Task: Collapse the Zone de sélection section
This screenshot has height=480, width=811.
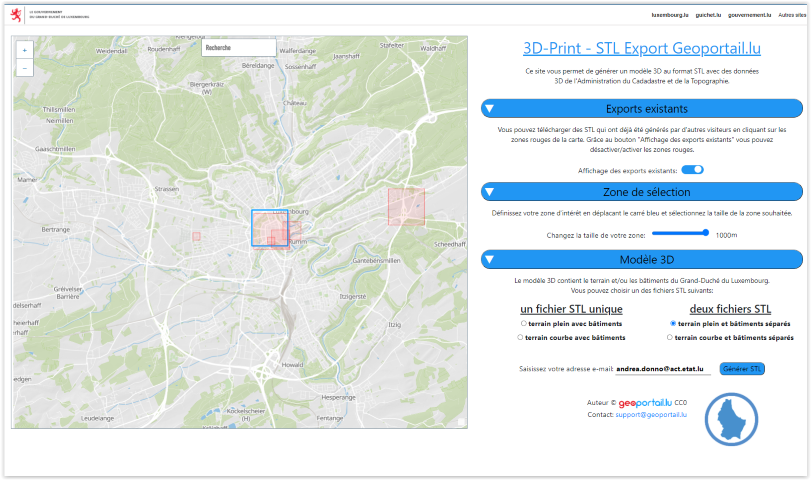Action: (x=491, y=192)
